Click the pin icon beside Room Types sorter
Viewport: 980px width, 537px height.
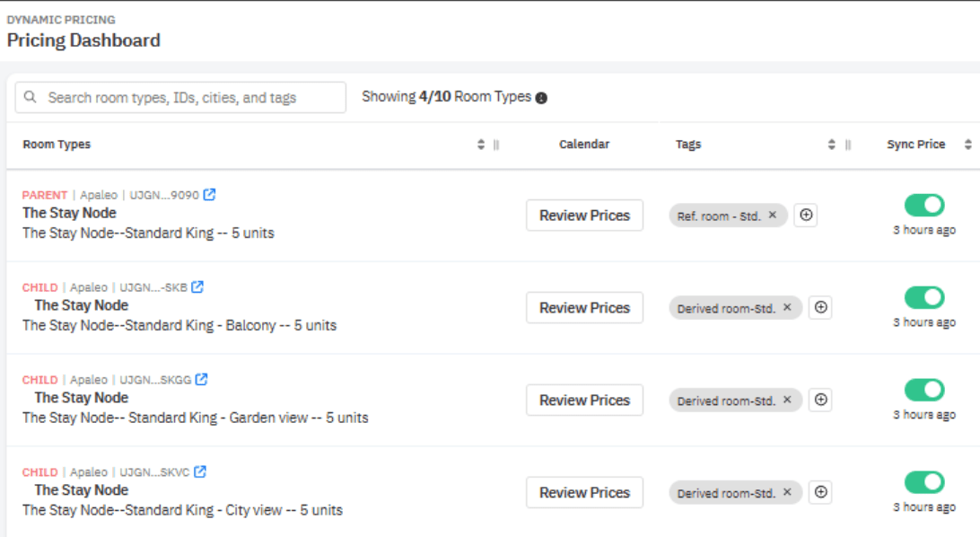coord(497,144)
